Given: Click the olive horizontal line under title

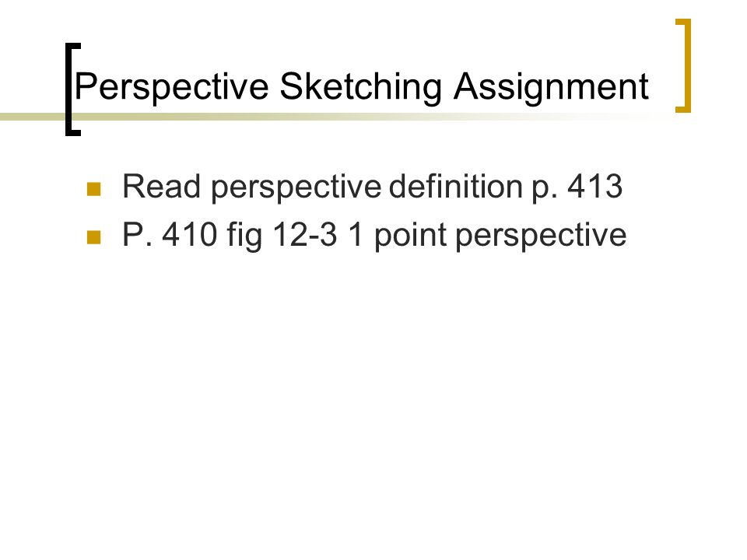Looking at the screenshot, I should pos(334,117).
